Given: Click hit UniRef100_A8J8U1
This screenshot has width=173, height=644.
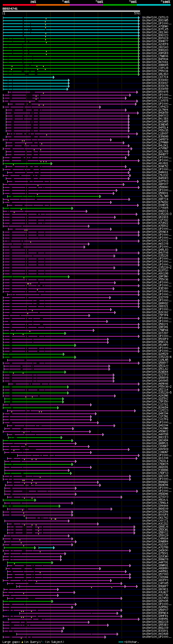Looking at the screenshot, I should tap(155, 164).
